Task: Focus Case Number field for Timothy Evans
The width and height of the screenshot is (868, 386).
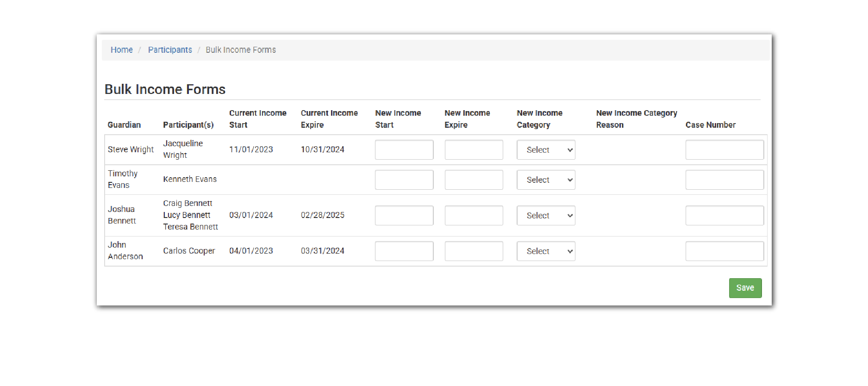Action: click(724, 180)
